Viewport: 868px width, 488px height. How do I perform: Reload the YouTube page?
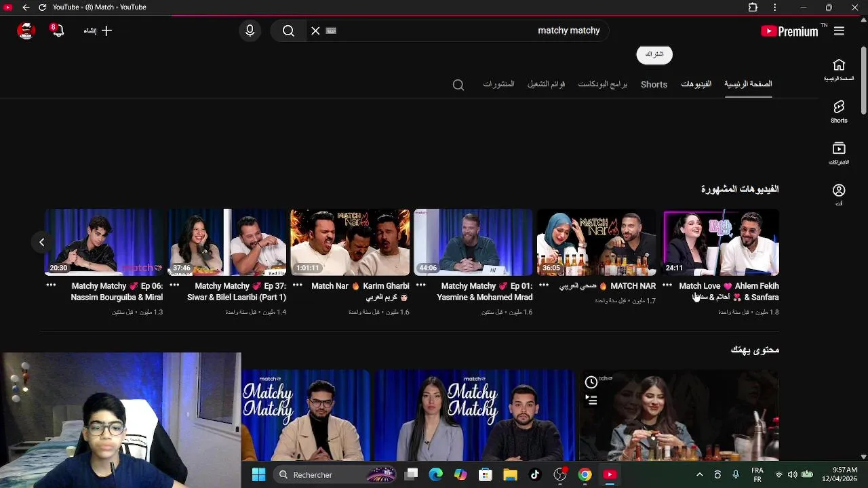pos(42,7)
